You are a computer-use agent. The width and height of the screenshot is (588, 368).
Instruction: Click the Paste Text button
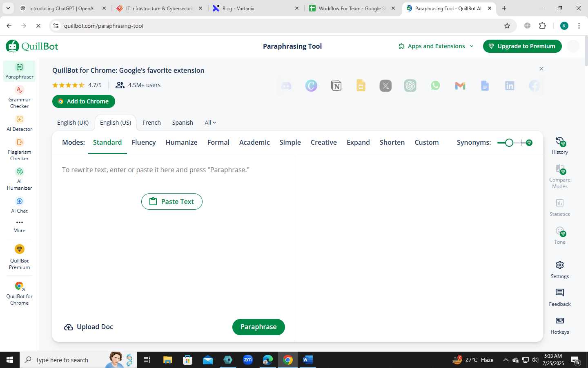tap(172, 202)
